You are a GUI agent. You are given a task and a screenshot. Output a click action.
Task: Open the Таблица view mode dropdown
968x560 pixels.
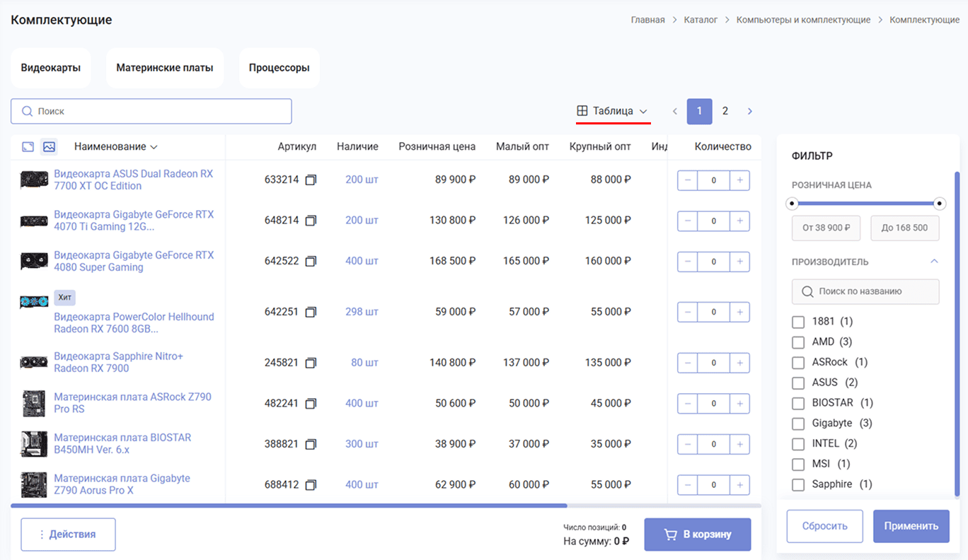click(613, 111)
